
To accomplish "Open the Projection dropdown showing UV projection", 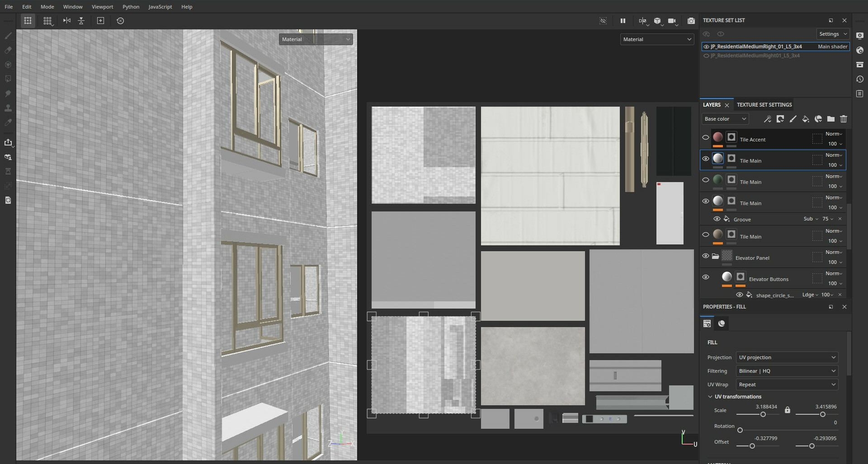I will pos(787,357).
